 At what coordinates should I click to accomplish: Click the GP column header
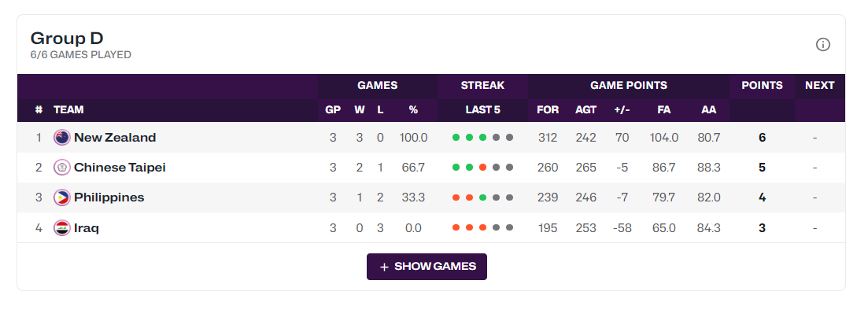[333, 109]
